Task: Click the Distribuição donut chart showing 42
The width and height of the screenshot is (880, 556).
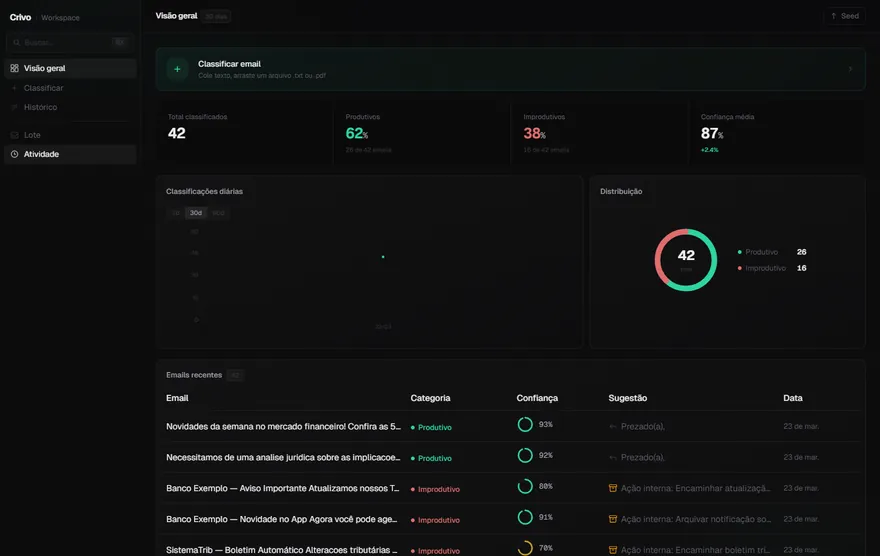Action: pyautogui.click(x=686, y=260)
